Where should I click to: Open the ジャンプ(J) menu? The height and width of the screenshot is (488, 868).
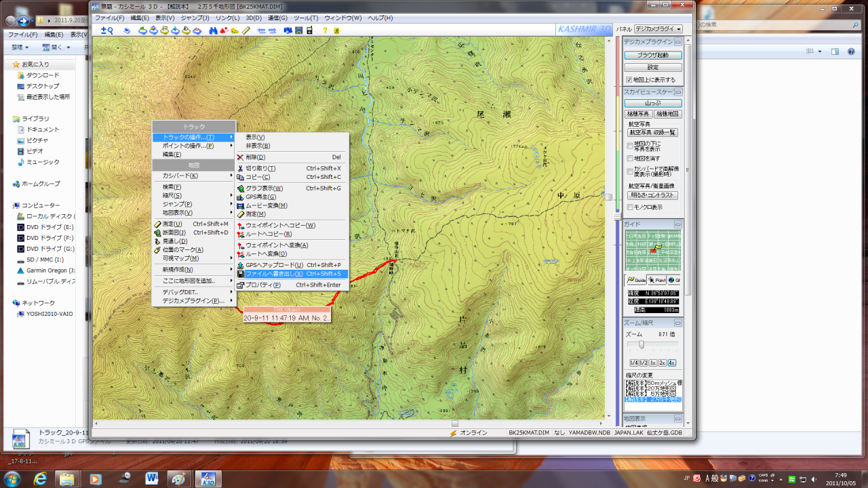[195, 18]
